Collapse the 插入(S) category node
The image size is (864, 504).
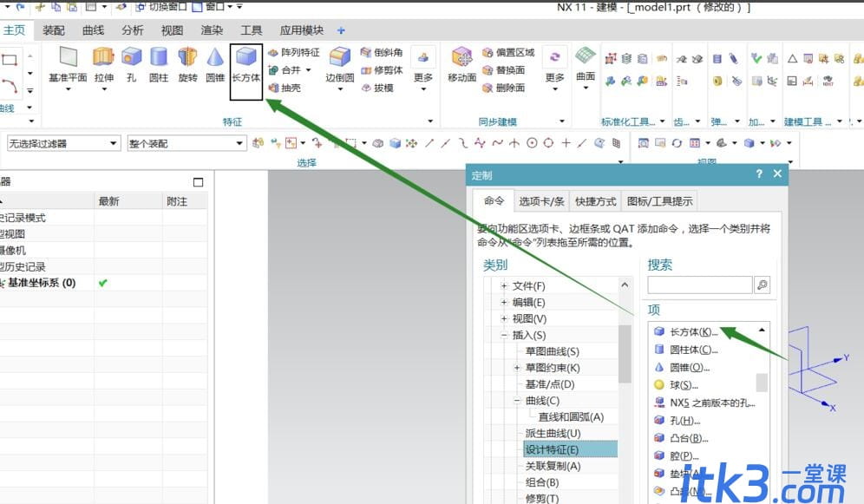pyautogui.click(x=504, y=335)
